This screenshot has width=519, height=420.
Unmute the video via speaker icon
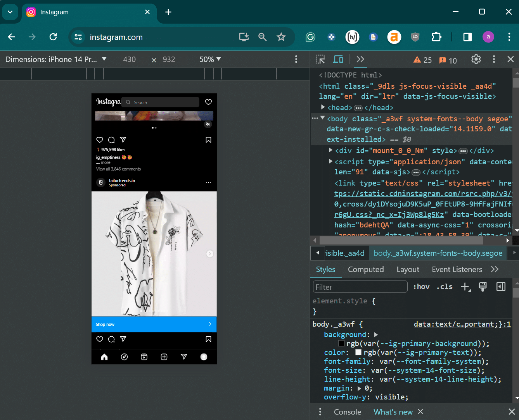click(x=208, y=124)
